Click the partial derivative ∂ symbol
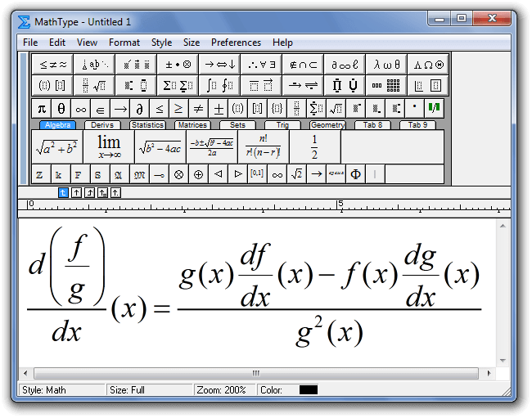Screen dimensions: 532x418 tap(140, 108)
